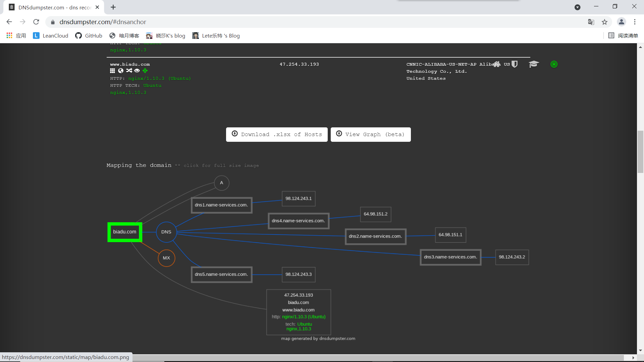Click the DNS circle node in the map
644x362 pixels.
click(166, 232)
